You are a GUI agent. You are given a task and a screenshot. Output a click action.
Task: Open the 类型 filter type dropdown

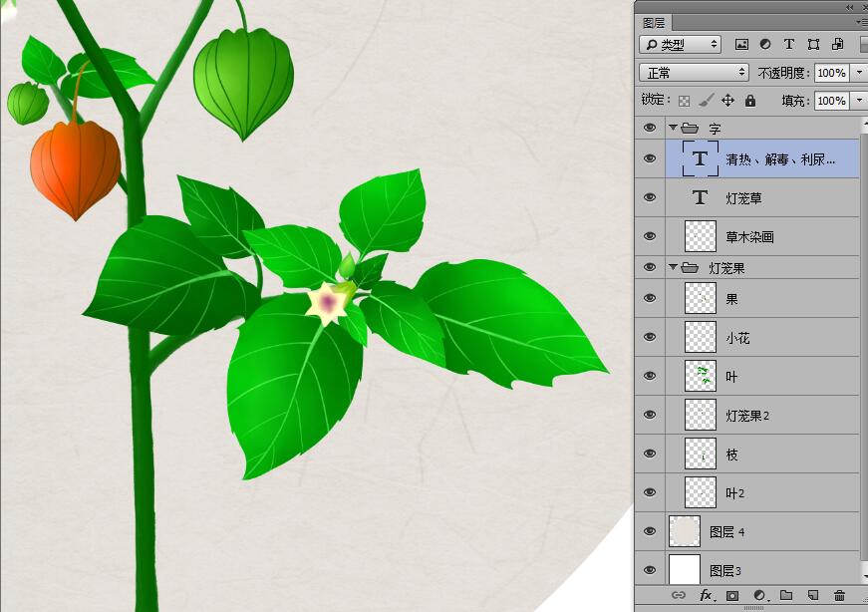[x=680, y=44]
